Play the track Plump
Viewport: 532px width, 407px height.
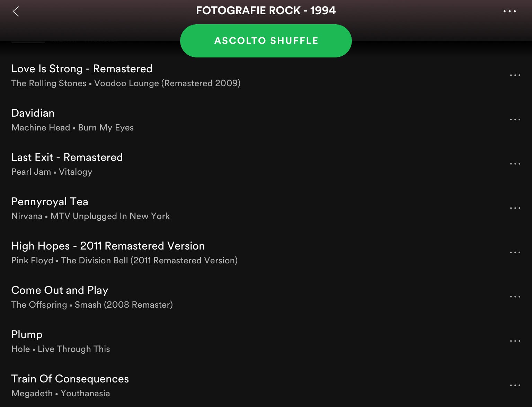(x=27, y=335)
